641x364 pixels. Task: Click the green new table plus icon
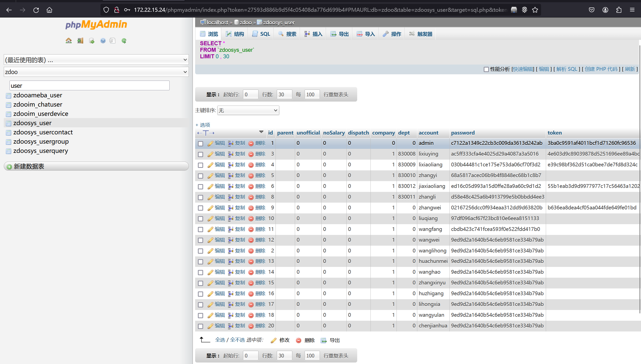click(x=9, y=167)
